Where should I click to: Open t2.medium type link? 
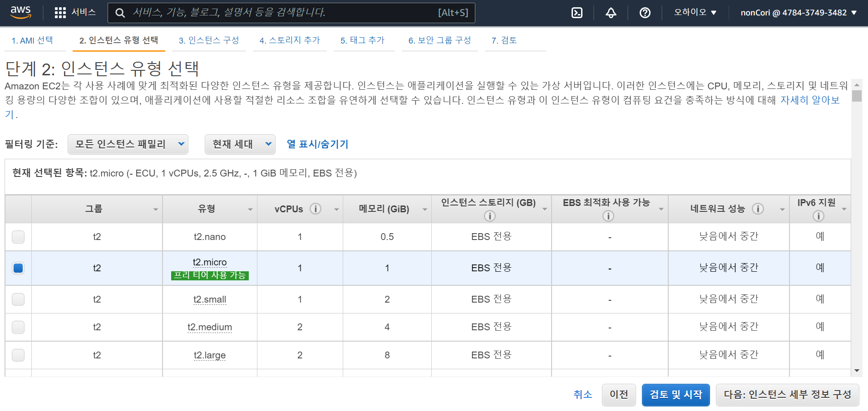[210, 327]
